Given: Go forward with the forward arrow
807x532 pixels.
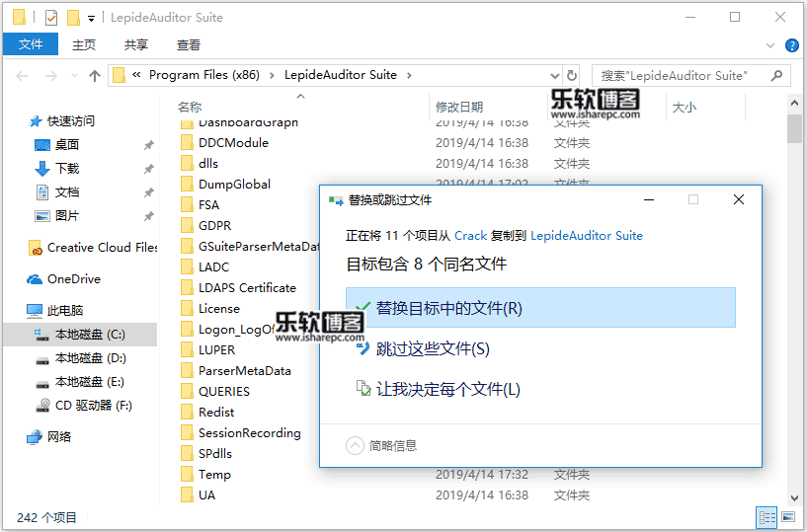Looking at the screenshot, I should pyautogui.click(x=51, y=76).
